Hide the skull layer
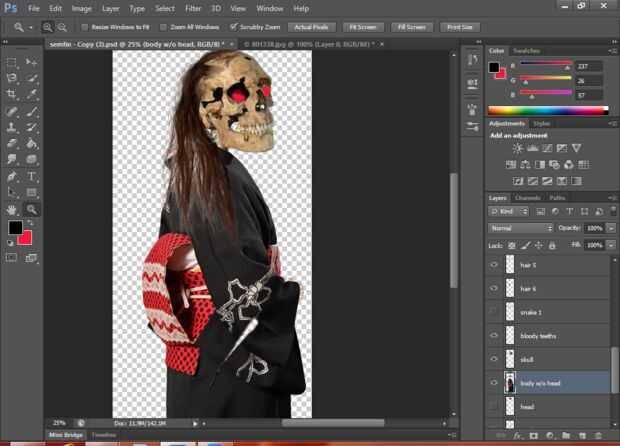620x446 pixels. point(494,359)
